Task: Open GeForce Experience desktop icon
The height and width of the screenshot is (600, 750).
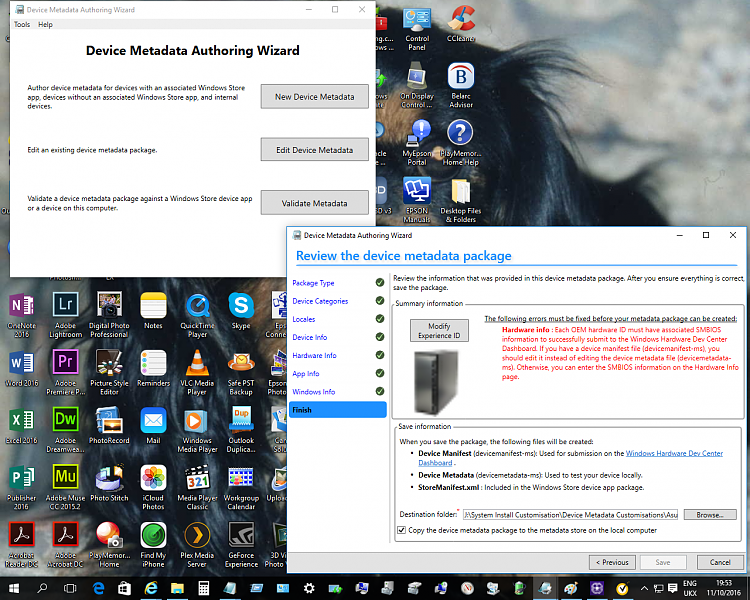Action: 241,544
